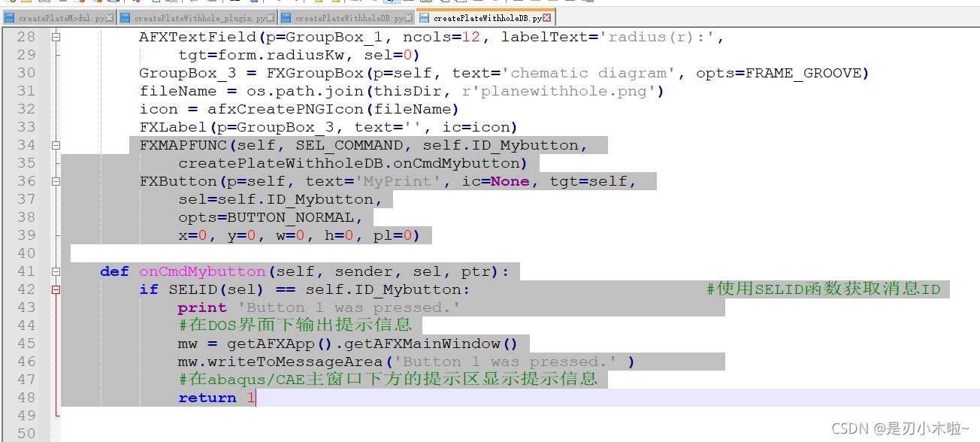
Task: Switch to the createPlateModul.py tab
Action: coord(62,17)
